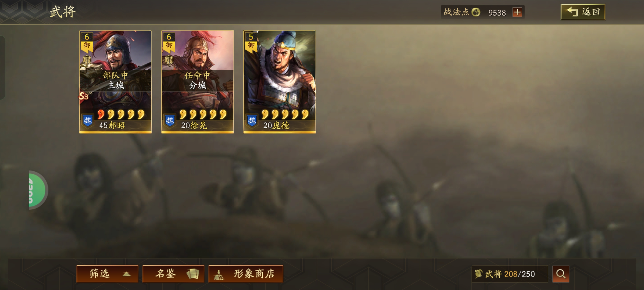Click the 魏 faction badge on 徐晃

coord(170,120)
